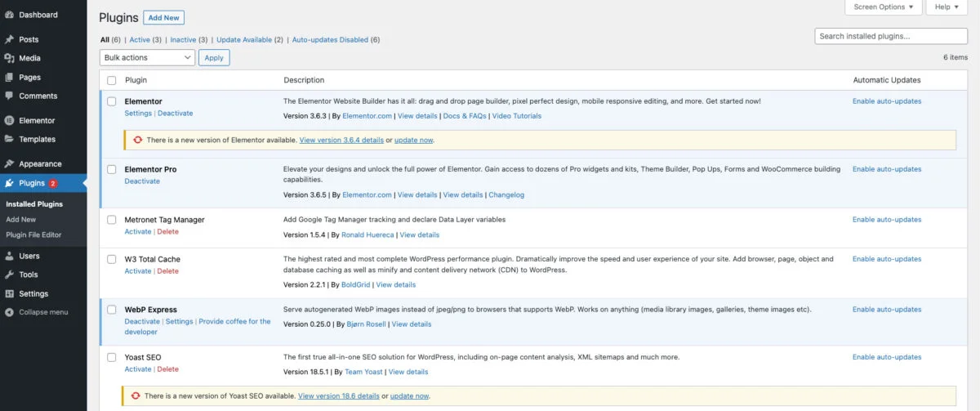Click the Yoast SEO update refresh icon
Viewport: 980px width, 411px height.
(x=136, y=395)
